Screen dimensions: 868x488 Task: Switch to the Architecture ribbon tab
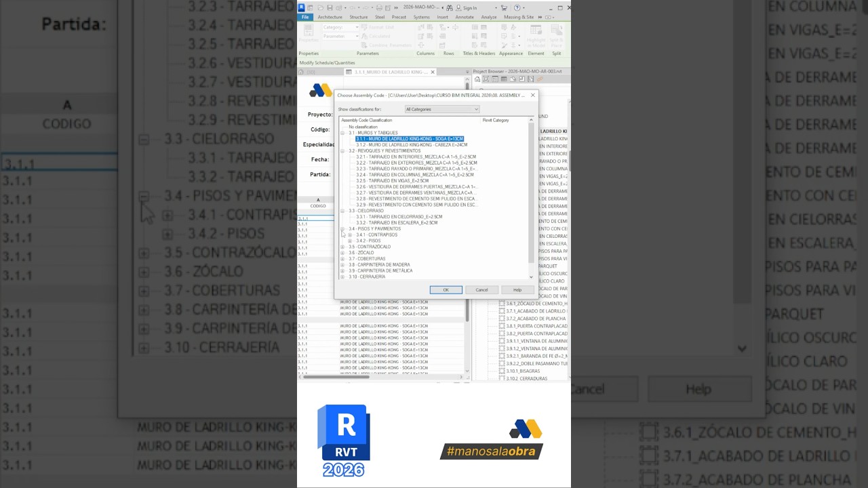(x=330, y=17)
